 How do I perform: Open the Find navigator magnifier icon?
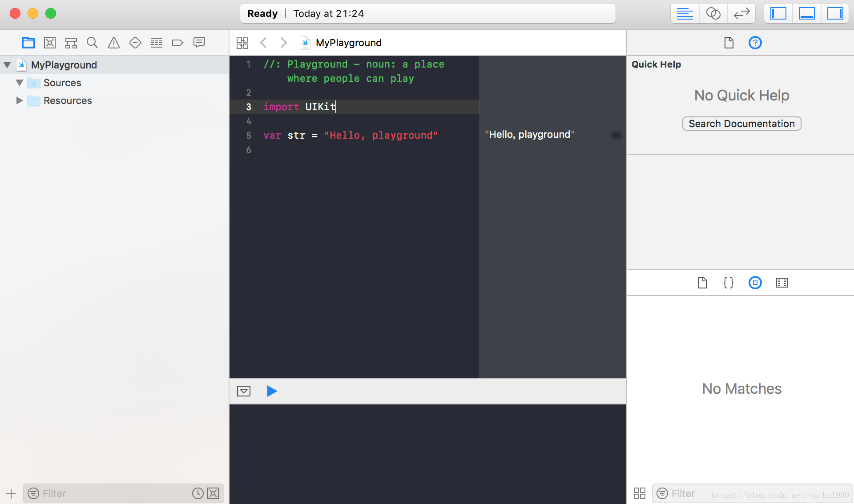pyautogui.click(x=92, y=43)
